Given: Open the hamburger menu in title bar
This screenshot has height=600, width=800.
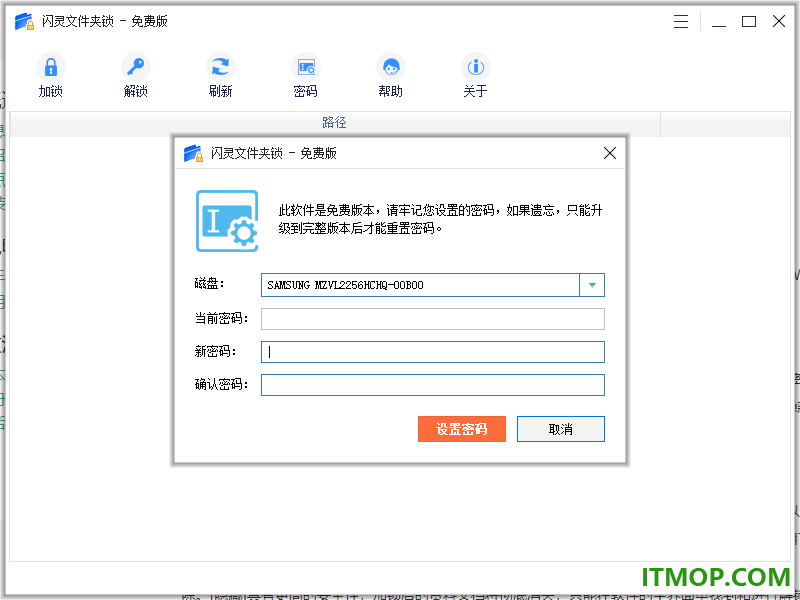Looking at the screenshot, I should (x=681, y=21).
